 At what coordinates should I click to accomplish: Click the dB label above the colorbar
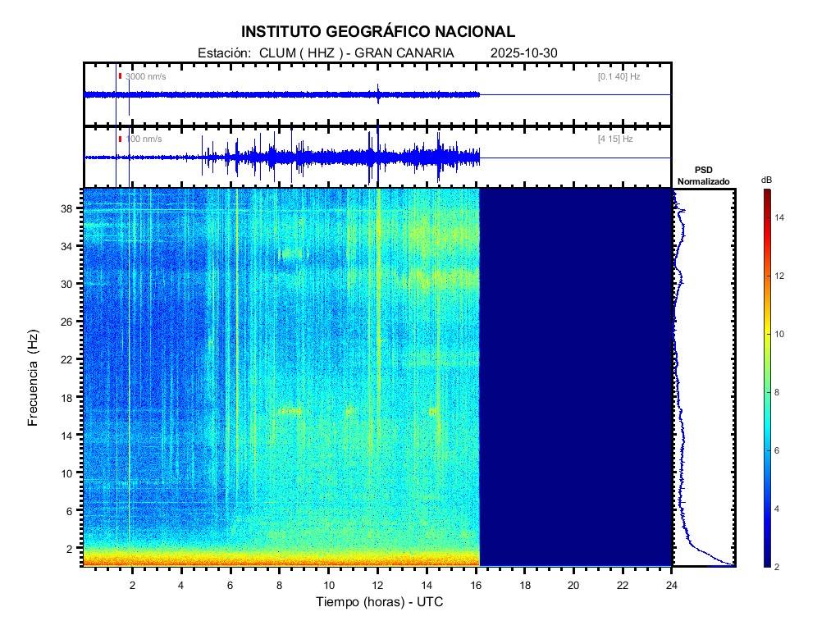(x=766, y=179)
